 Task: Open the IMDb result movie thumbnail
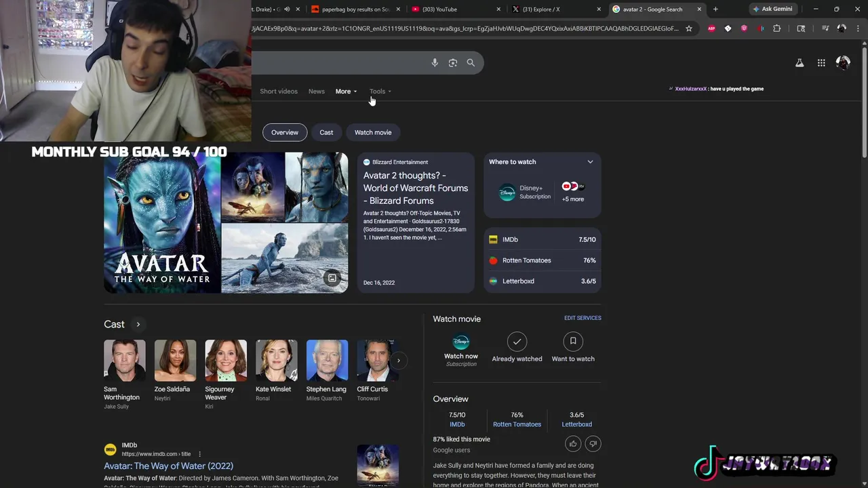tap(378, 466)
